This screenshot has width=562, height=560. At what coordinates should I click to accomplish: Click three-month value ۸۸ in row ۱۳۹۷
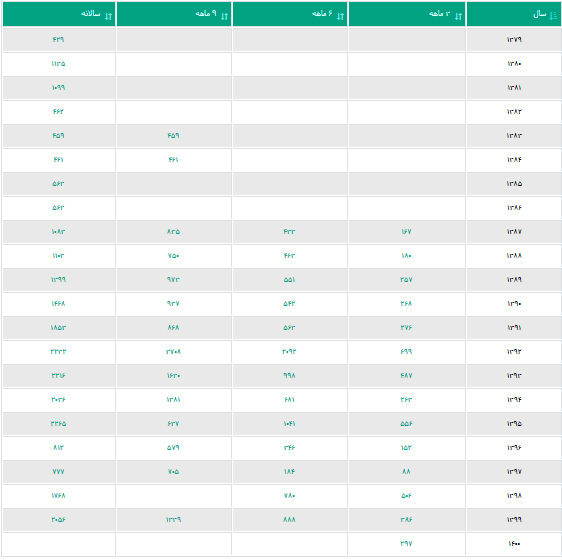406,471
